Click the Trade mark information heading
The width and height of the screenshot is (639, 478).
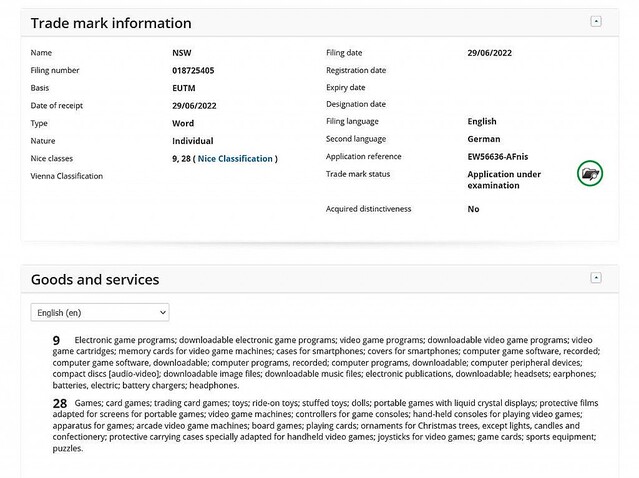pyautogui.click(x=111, y=23)
